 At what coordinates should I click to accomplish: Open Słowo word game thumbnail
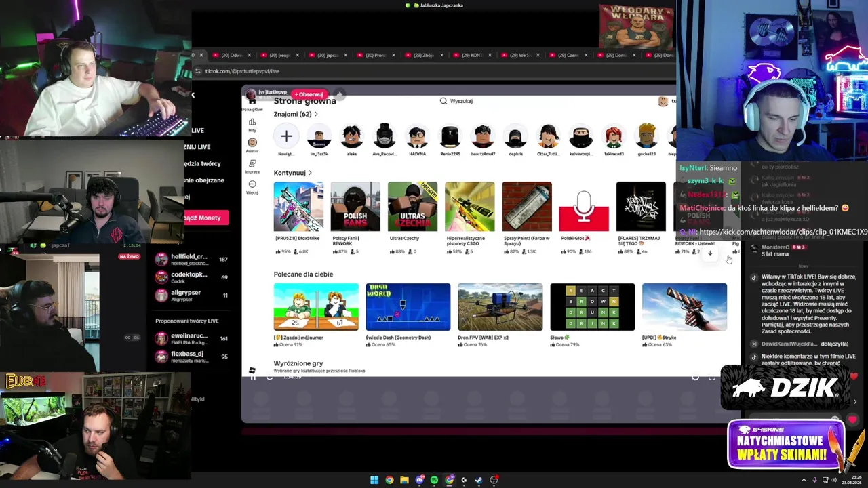(592, 307)
